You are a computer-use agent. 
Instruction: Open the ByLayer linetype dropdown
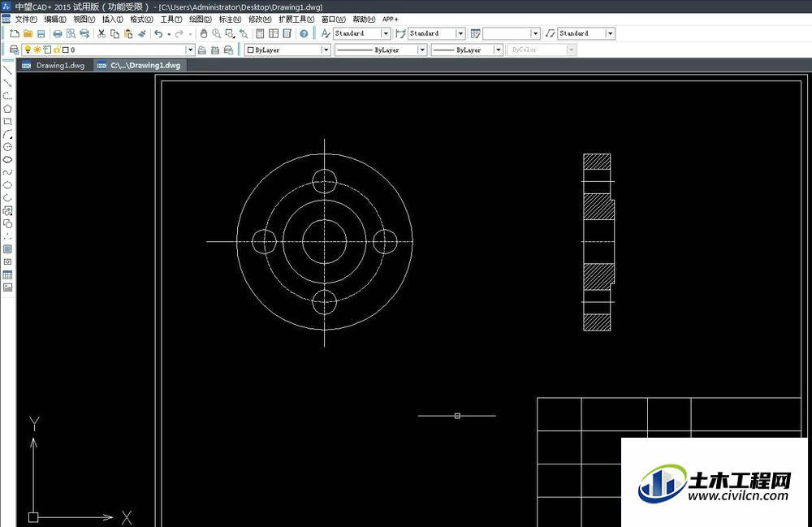[422, 50]
